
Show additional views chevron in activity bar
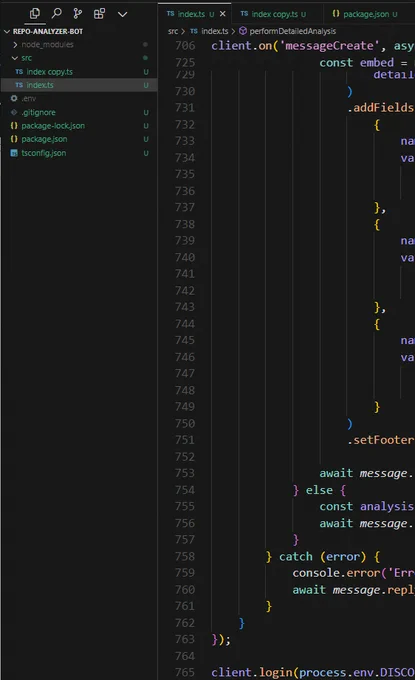123,14
